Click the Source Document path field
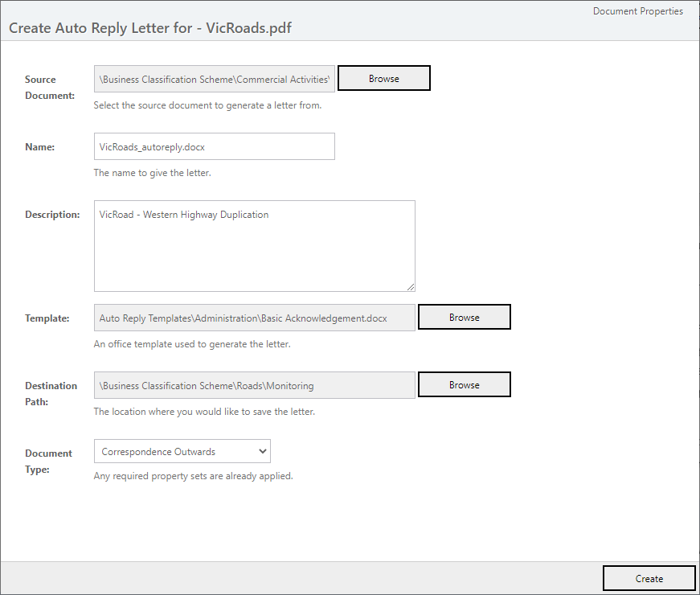This screenshot has width=700, height=595. [x=214, y=79]
